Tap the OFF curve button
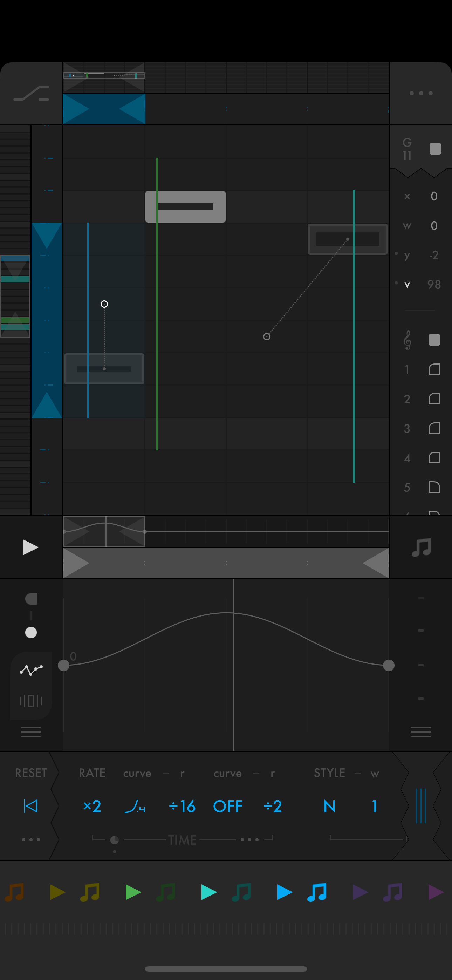 point(227,806)
